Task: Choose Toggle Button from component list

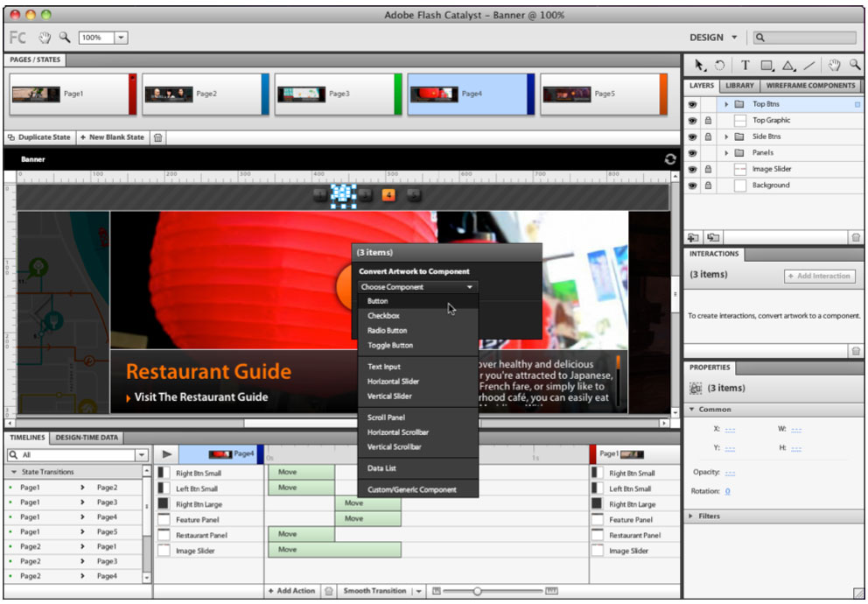Action: [418, 345]
